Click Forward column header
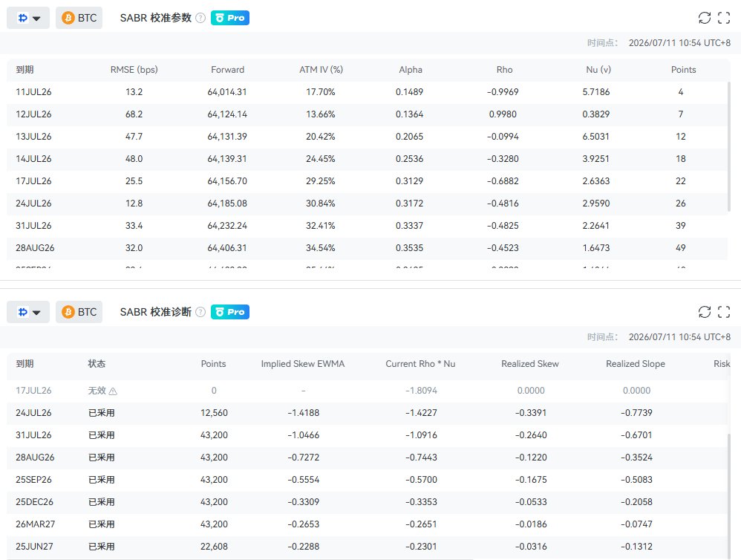The width and height of the screenshot is (741, 560). coord(227,70)
